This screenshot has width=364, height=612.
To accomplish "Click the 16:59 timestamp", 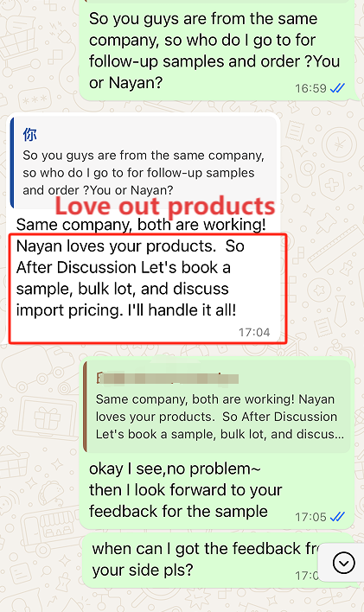I will 310,88.
